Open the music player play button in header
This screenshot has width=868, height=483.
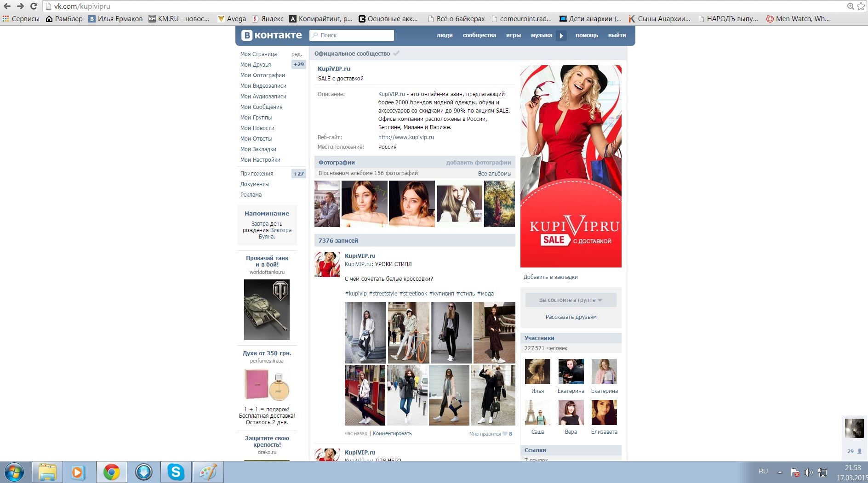(561, 35)
